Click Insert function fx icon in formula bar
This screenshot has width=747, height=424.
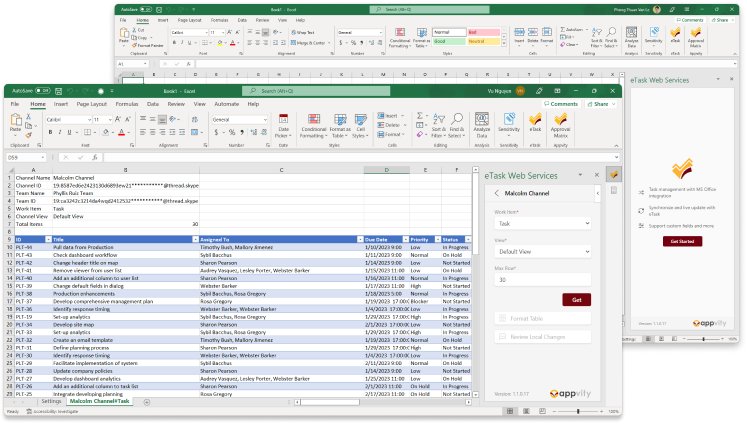pyautogui.click(x=95, y=157)
